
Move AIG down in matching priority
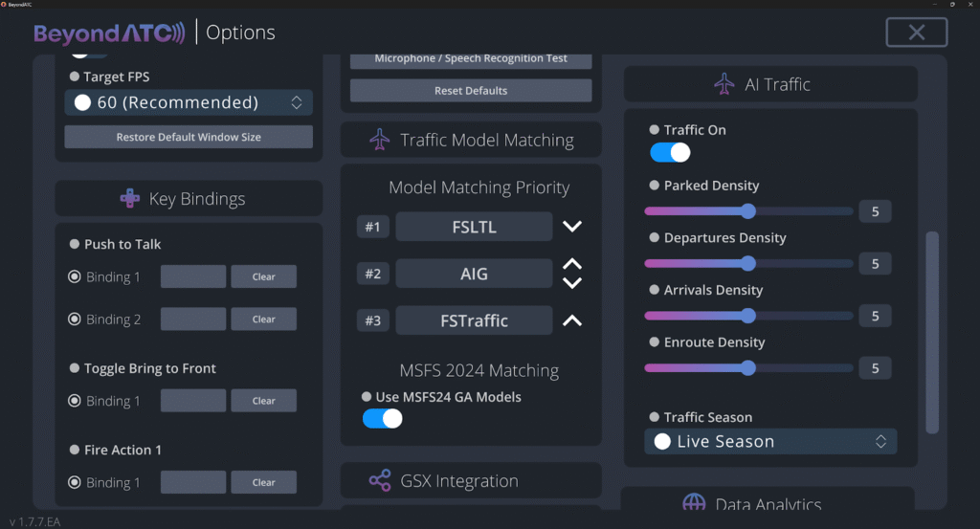(x=572, y=283)
